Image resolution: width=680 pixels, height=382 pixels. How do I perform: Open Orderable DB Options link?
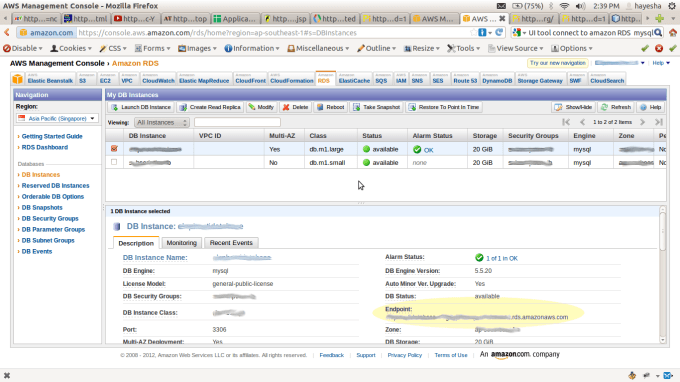[x=53, y=196]
